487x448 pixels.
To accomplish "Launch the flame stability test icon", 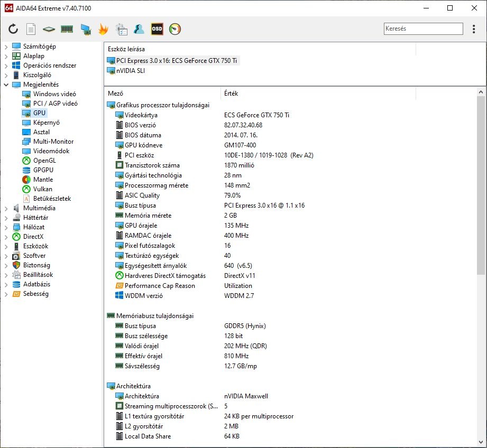I will (103, 29).
